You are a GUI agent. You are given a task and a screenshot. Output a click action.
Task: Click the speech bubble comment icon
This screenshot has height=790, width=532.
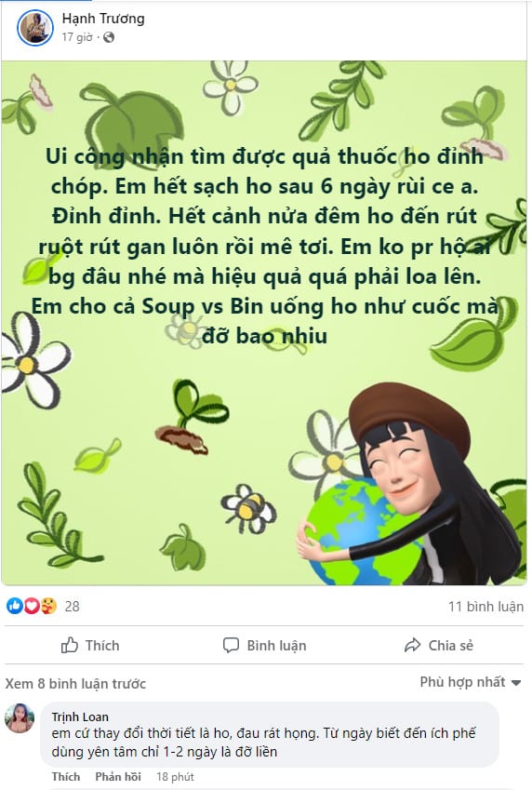(231, 646)
